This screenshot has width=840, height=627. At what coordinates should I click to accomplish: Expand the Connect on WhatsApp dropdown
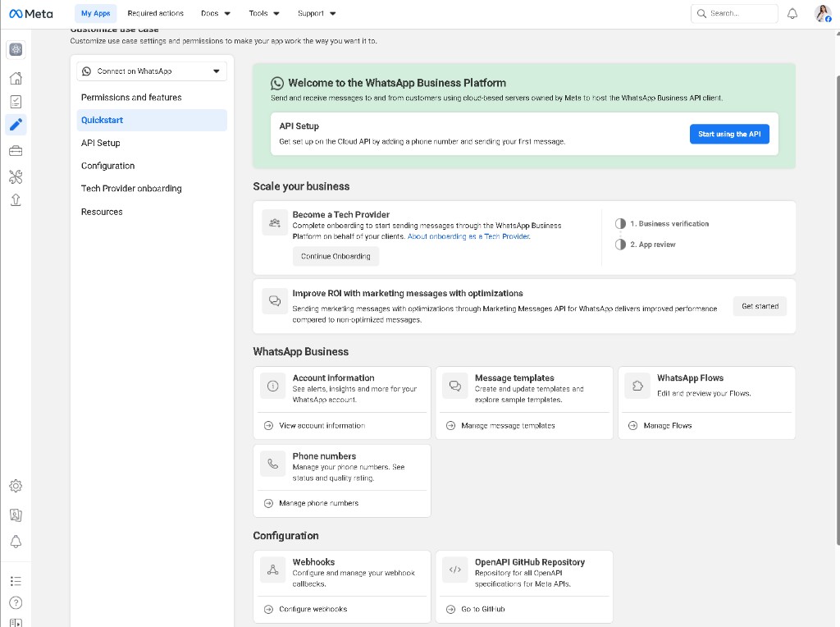pyautogui.click(x=152, y=71)
